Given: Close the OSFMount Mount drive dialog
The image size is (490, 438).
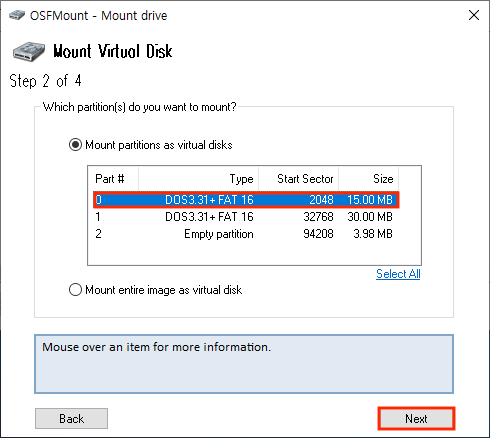Looking at the screenshot, I should point(474,15).
